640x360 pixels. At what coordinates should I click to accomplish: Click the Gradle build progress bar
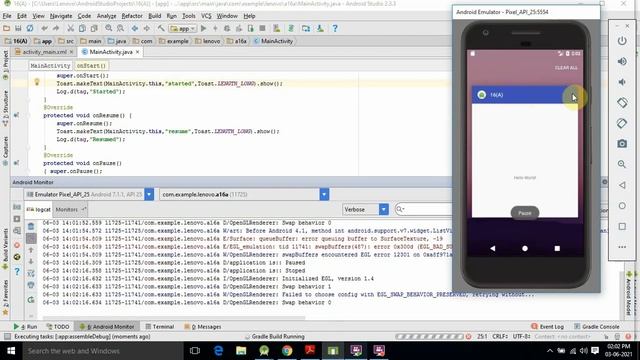[430, 337]
